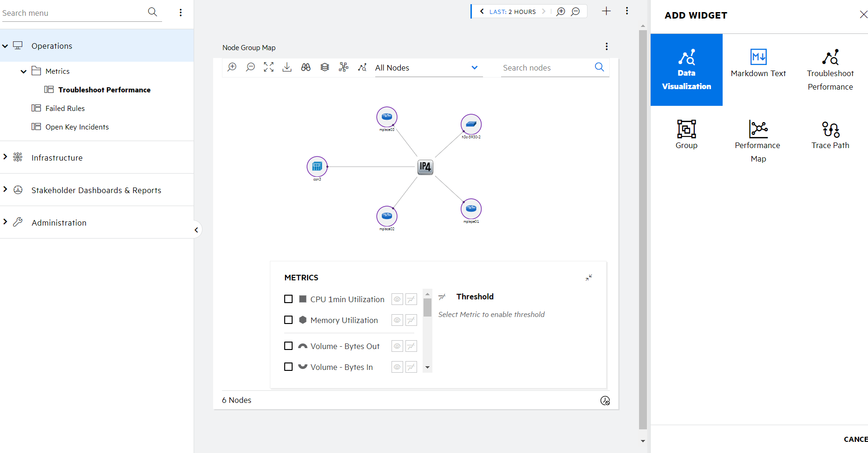
Task: Click the metrics analysis toolbar icon
Action: [362, 67]
